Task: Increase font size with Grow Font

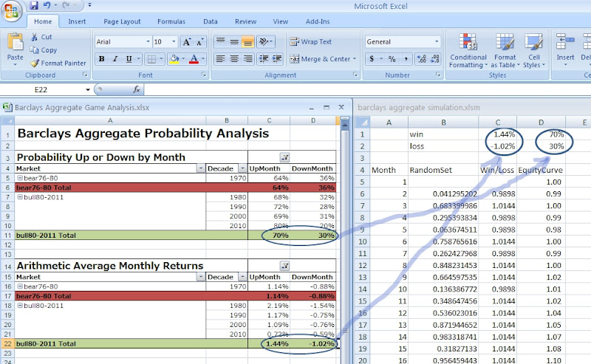Action: click(187, 42)
